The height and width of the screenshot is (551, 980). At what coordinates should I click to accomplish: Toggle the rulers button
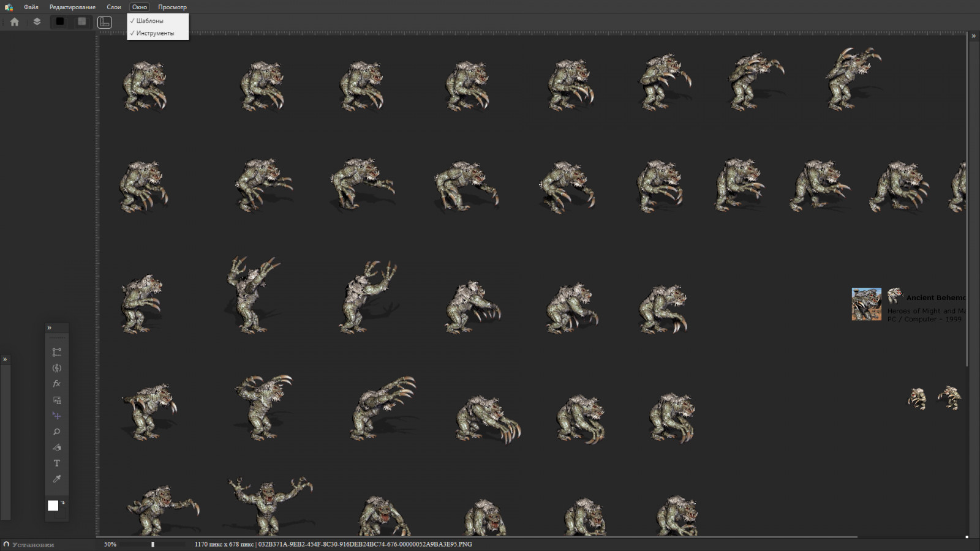click(x=105, y=22)
